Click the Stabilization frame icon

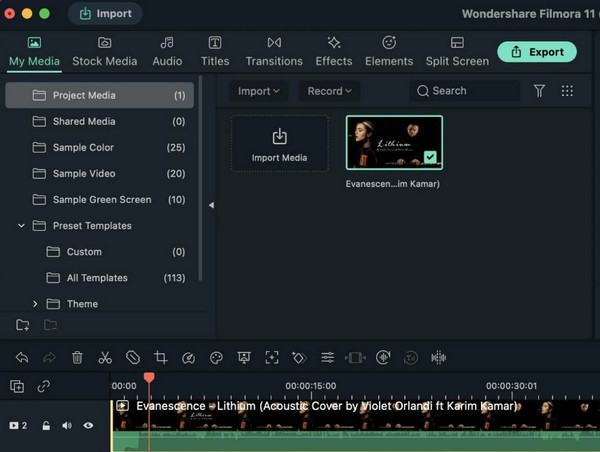[x=355, y=358]
